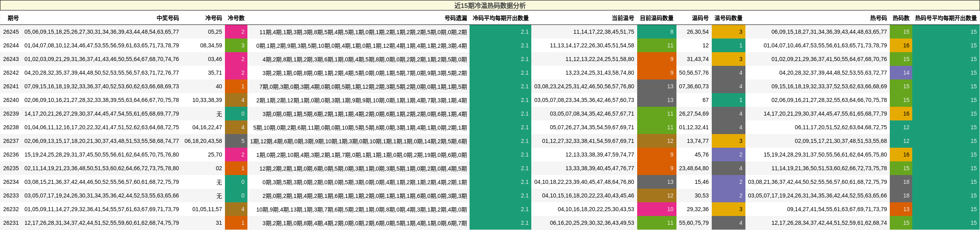Viewport: 980px width, 230px height.
Task: Click the 冷号码 column header
Action: (x=213, y=18)
